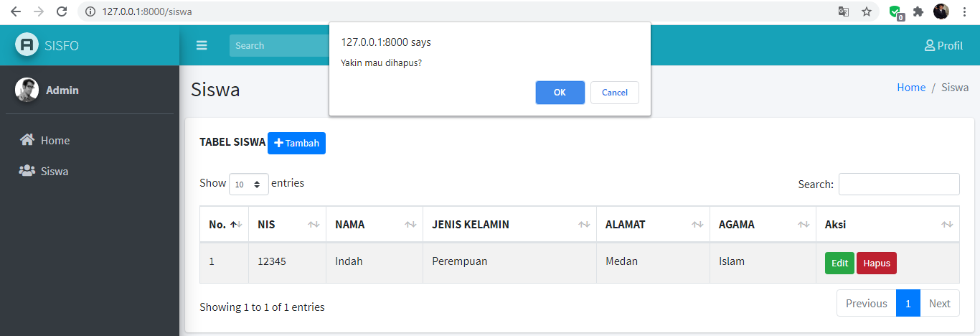
Task: Open the green shield extension icon
Action: [x=895, y=12]
